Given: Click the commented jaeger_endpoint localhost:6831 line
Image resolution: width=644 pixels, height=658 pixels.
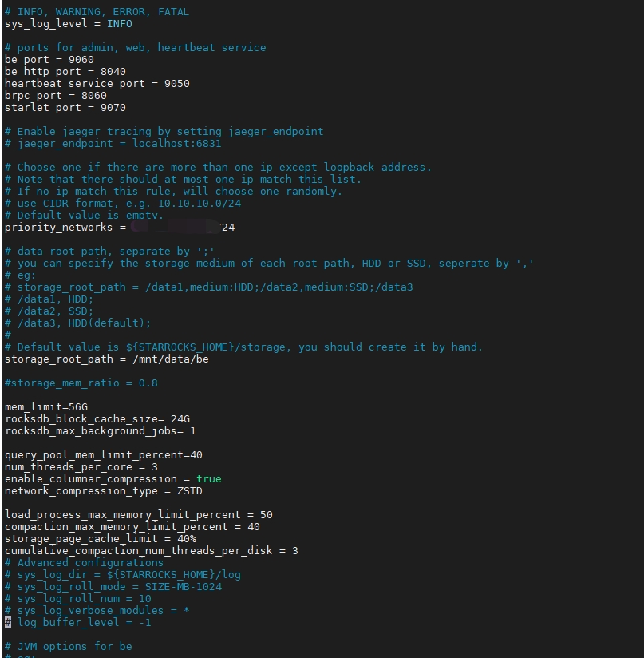Looking at the screenshot, I should [113, 144].
